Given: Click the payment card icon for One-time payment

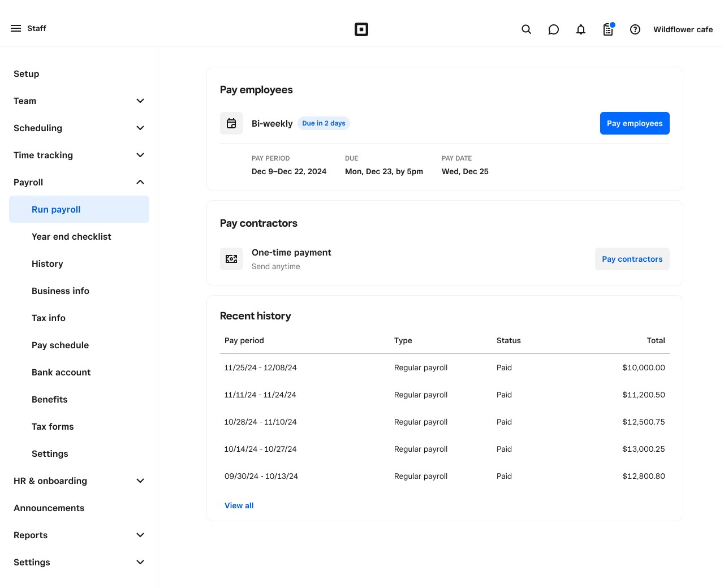Looking at the screenshot, I should pos(231,258).
